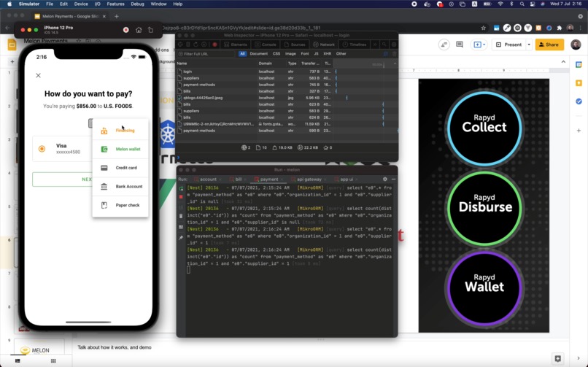Clear network items with trash icon
The width and height of the screenshot is (588, 367).
pos(394,54)
